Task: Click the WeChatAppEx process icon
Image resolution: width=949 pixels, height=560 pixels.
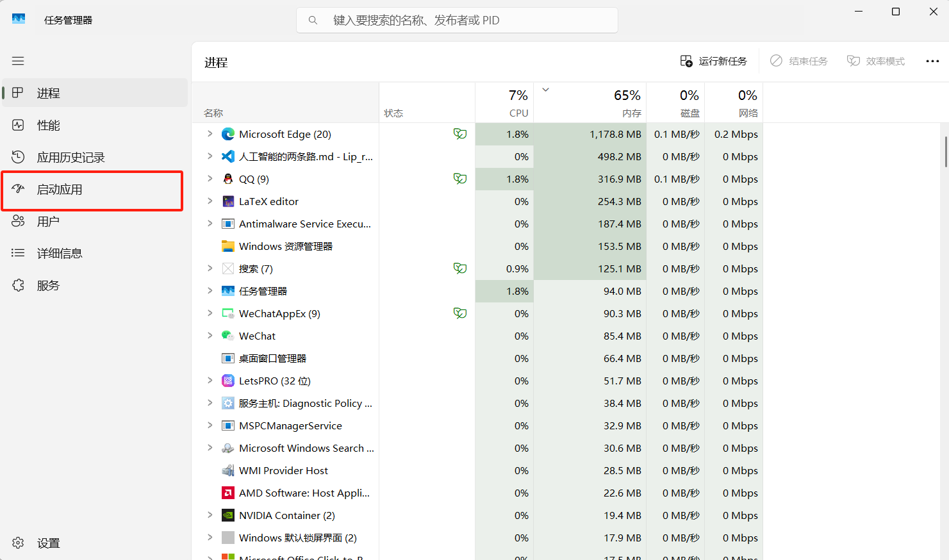Action: pos(227,313)
